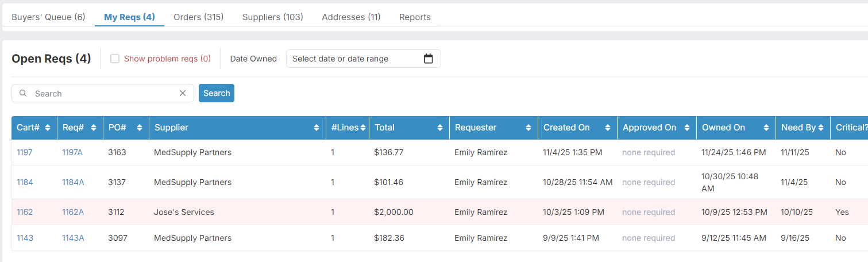
Task: Click the $101.46 total cell
Action: pyautogui.click(x=389, y=182)
